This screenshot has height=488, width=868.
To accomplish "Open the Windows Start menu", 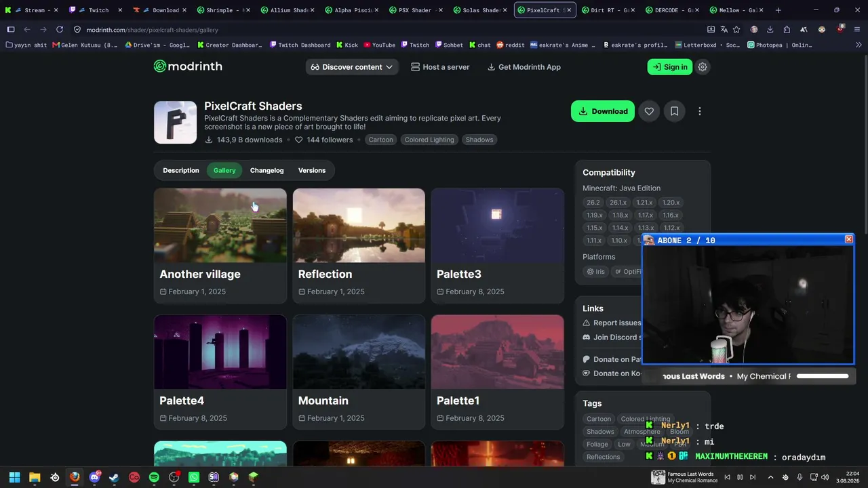I will [x=14, y=477].
